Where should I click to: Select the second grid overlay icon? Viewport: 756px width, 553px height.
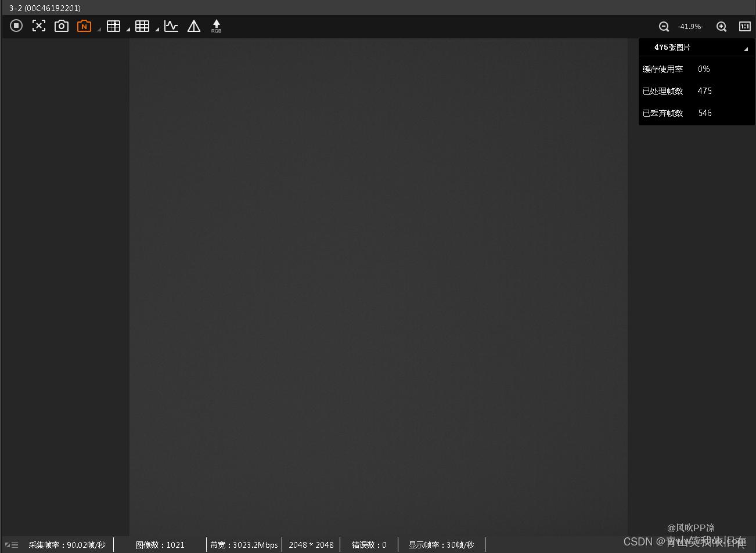[x=142, y=26]
